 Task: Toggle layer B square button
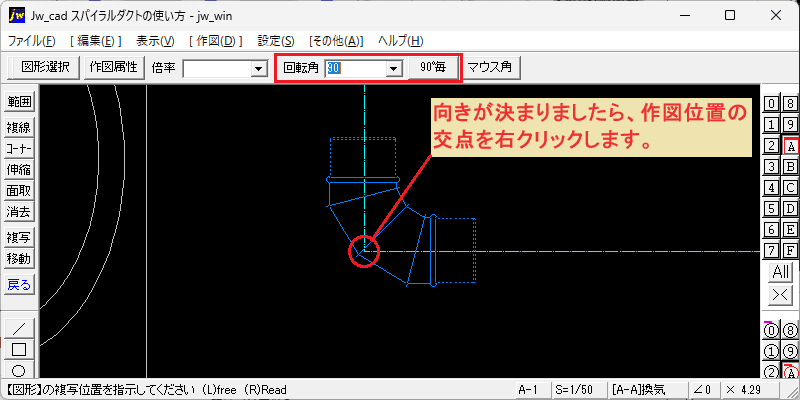click(x=790, y=167)
